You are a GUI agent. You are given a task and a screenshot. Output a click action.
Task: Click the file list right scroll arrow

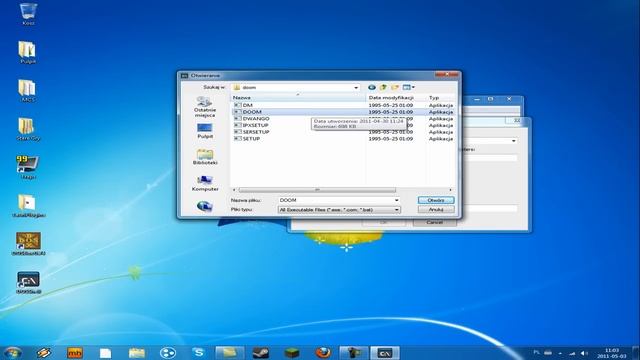click(x=451, y=190)
